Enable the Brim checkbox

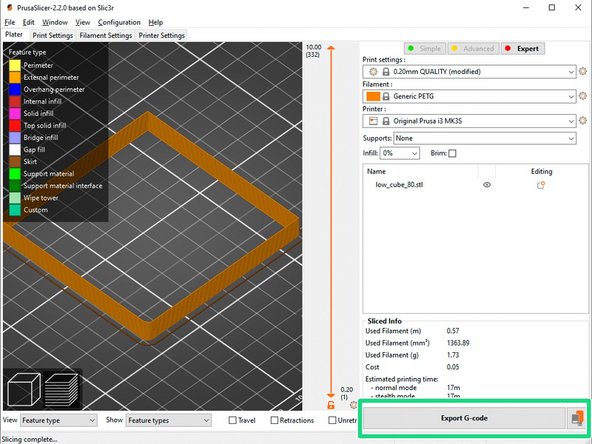coord(452,153)
